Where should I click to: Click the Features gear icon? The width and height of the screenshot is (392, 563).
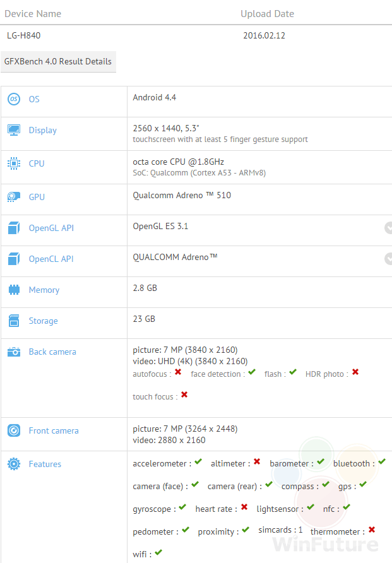(x=14, y=464)
